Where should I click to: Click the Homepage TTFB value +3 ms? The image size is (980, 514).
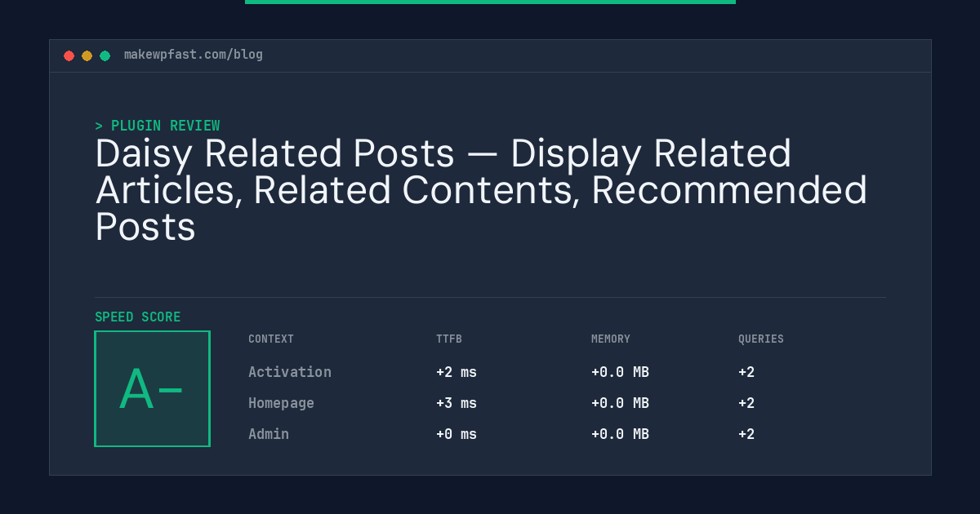[x=457, y=403]
